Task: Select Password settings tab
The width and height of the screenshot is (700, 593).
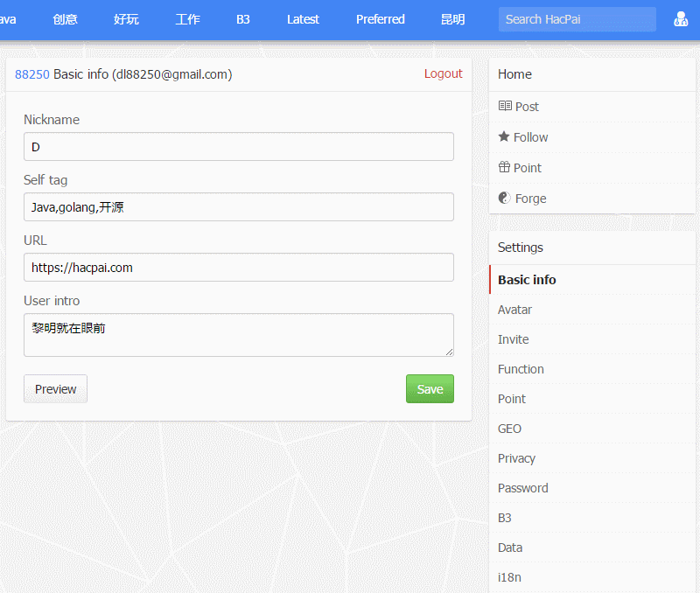Action: click(594, 488)
